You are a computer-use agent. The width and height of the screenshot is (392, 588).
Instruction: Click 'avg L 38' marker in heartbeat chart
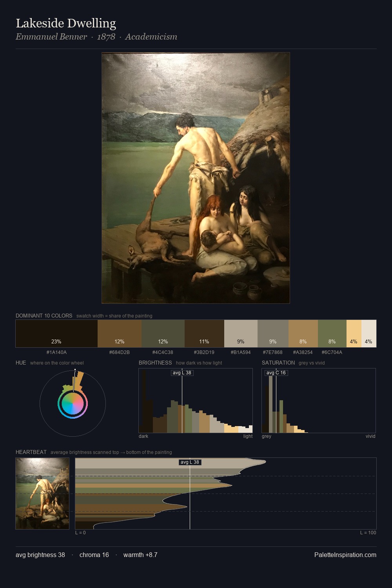(190, 462)
